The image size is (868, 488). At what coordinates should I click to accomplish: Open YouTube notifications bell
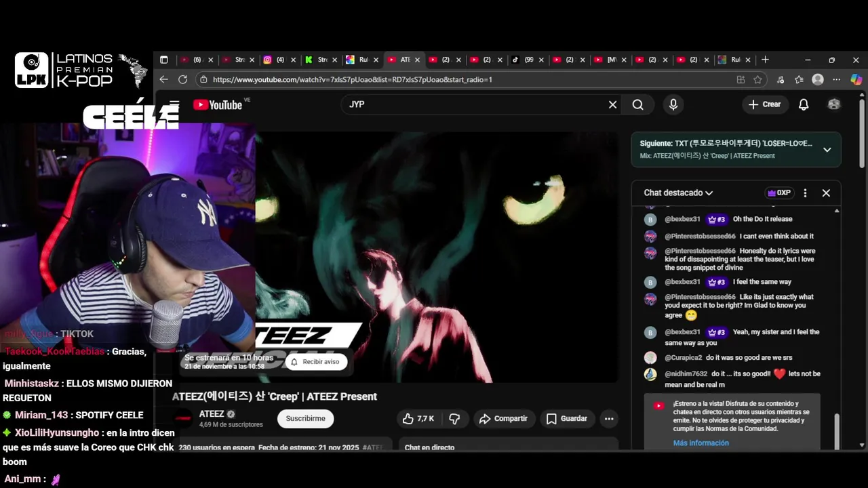click(804, 104)
